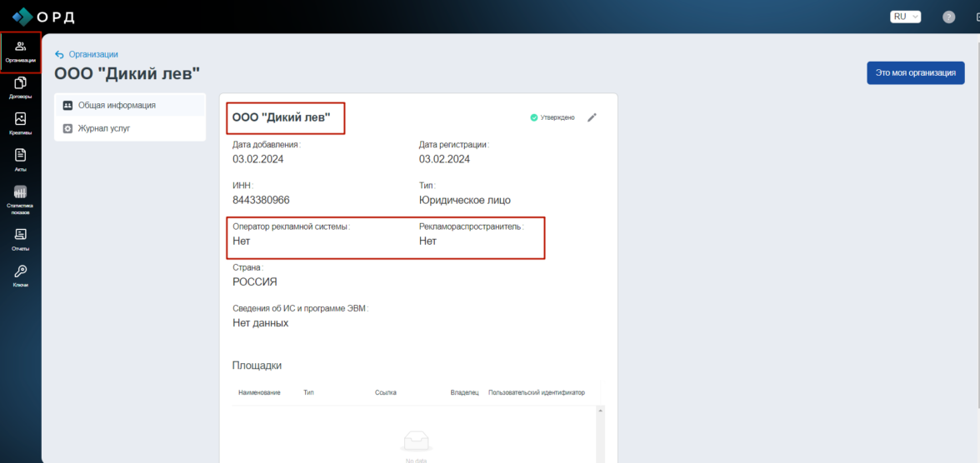Click the Тип column header in Площадки table
980x463 pixels.
pos(308,392)
